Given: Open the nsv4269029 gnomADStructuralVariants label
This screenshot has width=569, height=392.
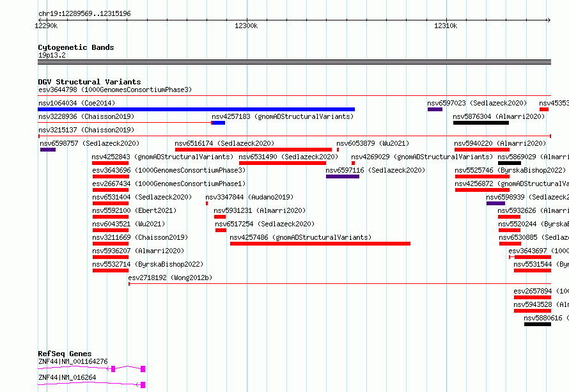Looking at the screenshot, I should click(x=422, y=157).
